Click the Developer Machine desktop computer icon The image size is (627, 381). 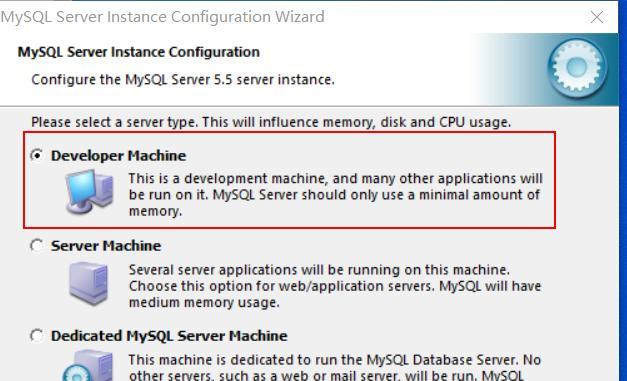90,192
